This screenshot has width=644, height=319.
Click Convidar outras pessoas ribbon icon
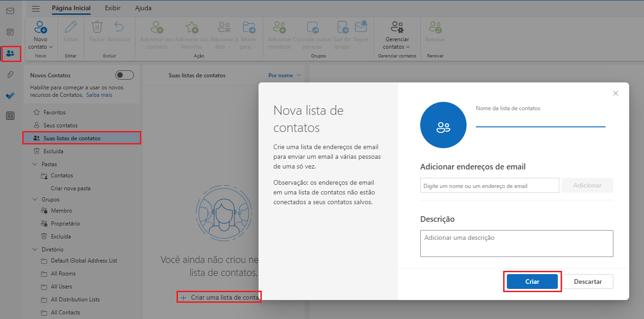click(x=313, y=27)
